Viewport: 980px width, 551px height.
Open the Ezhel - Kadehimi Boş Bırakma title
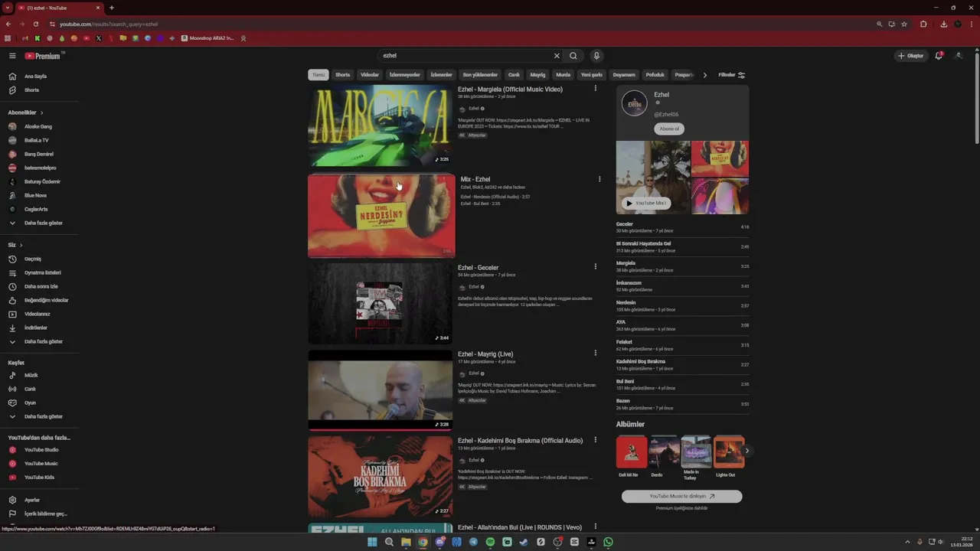coord(521,441)
